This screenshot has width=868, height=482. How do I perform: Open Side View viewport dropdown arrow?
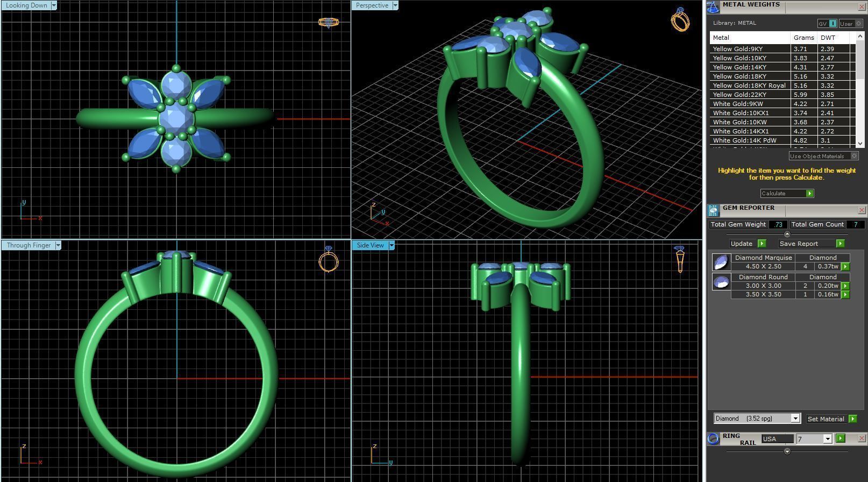[x=392, y=245]
